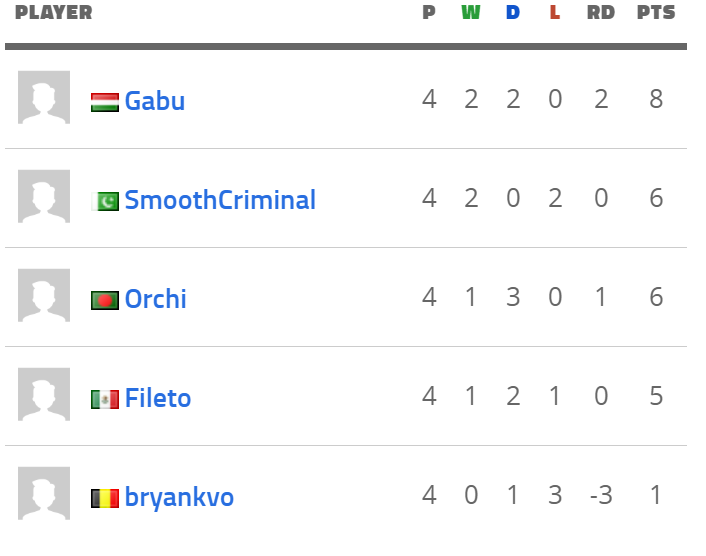This screenshot has height=556, width=706.
Task: Click Orchi's avatar placeholder image
Action: click(44, 295)
